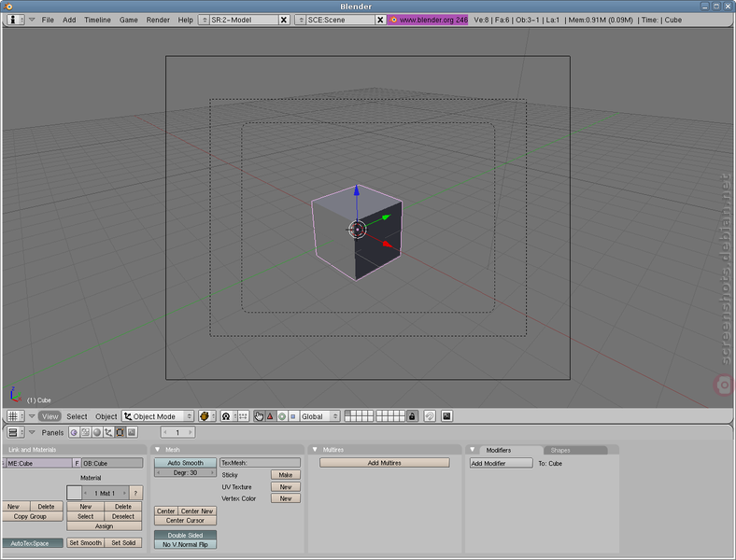
Task: Open Object context axes icon
Action: (x=108, y=432)
